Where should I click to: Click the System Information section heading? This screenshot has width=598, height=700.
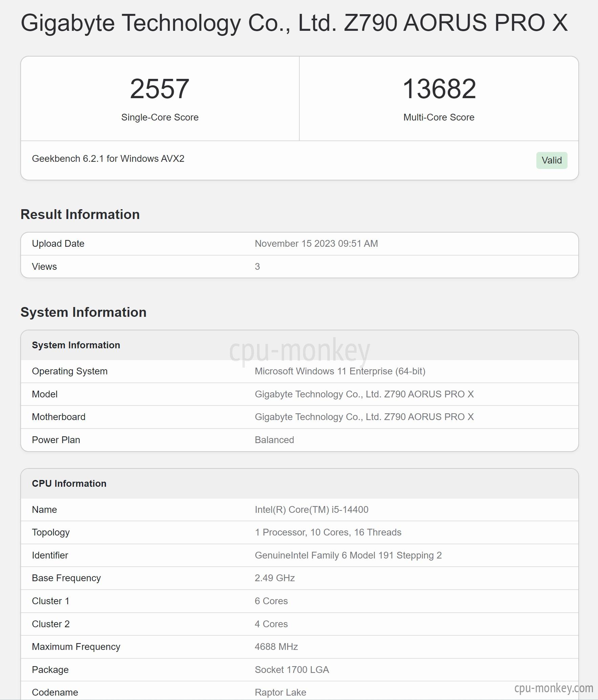click(x=83, y=312)
